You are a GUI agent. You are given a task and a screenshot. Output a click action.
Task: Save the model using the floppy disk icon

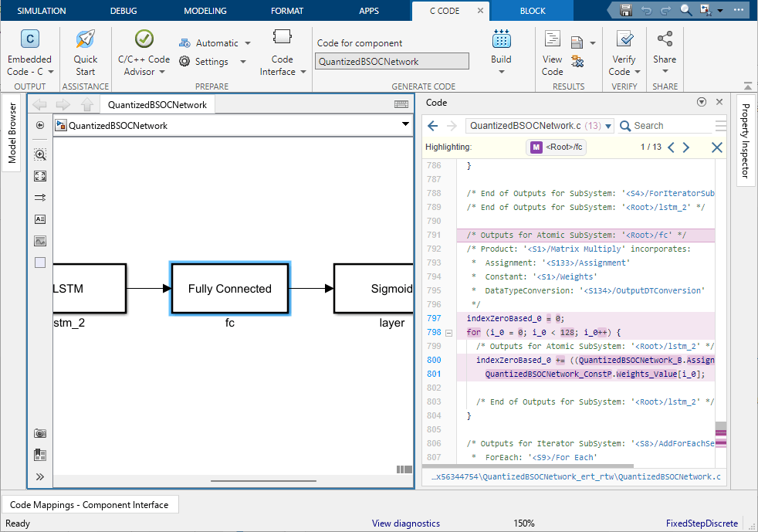pyautogui.click(x=626, y=10)
